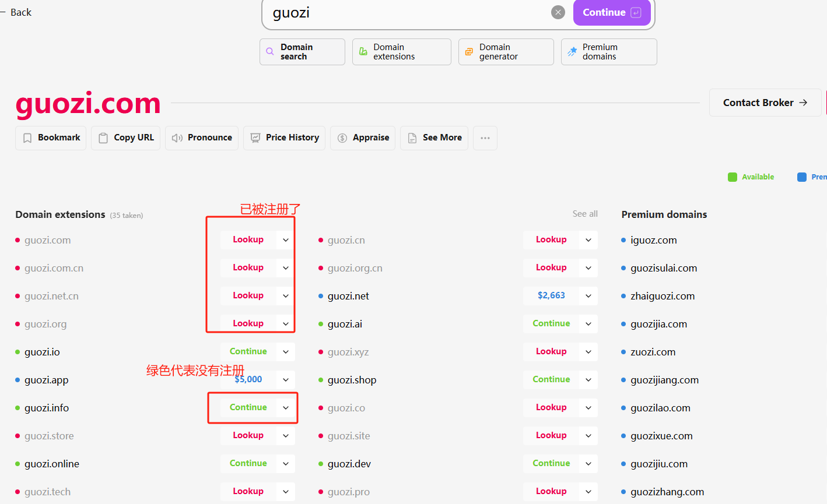
Task: Click the See all link
Action: coord(585,214)
